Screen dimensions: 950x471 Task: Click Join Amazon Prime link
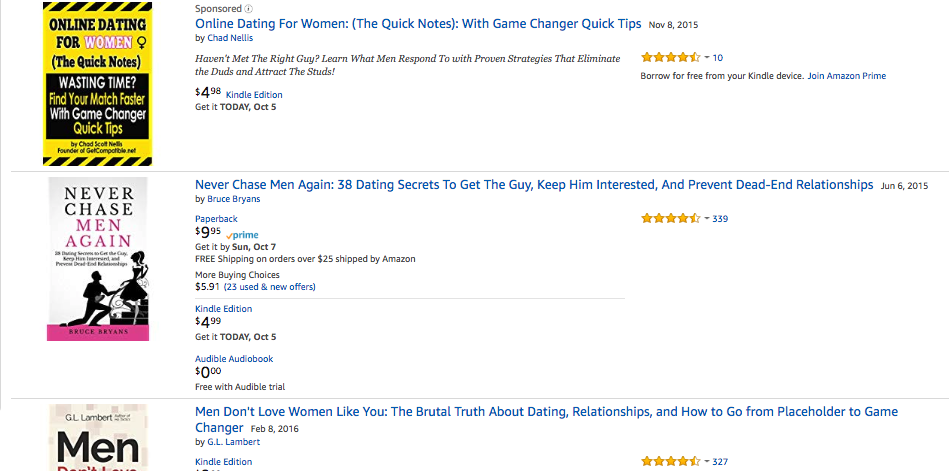pos(846,76)
